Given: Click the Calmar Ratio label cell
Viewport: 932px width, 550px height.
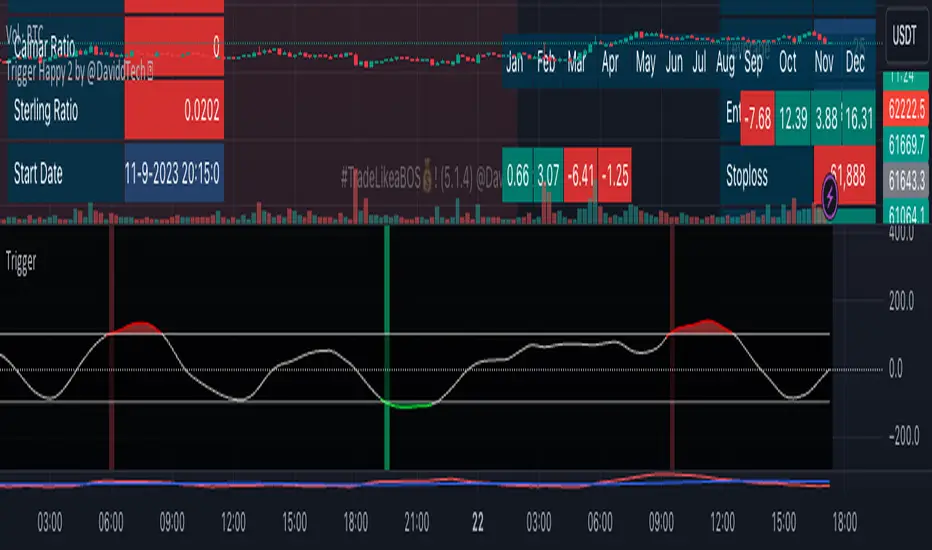Looking at the screenshot, I should tap(66, 46).
